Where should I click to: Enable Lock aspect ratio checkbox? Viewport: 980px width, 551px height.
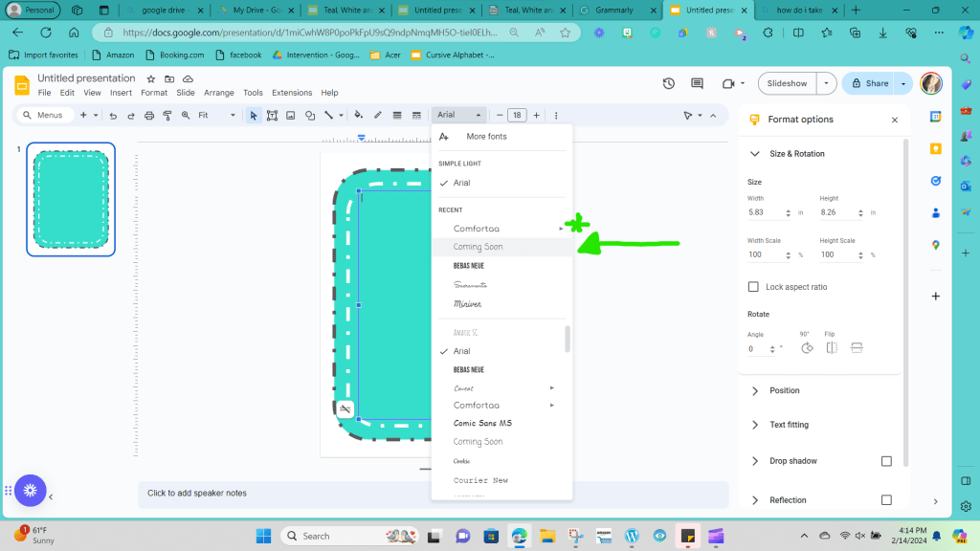point(753,287)
